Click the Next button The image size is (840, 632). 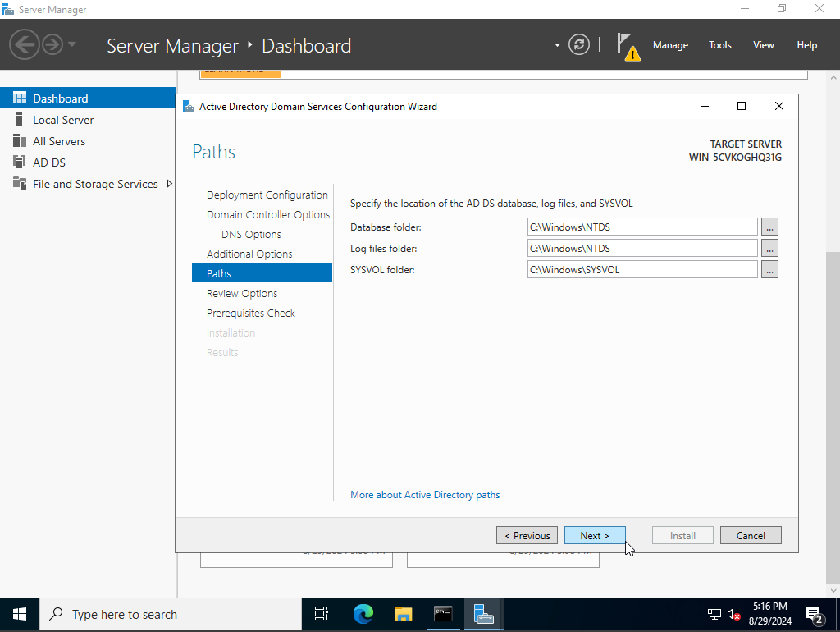pos(595,535)
